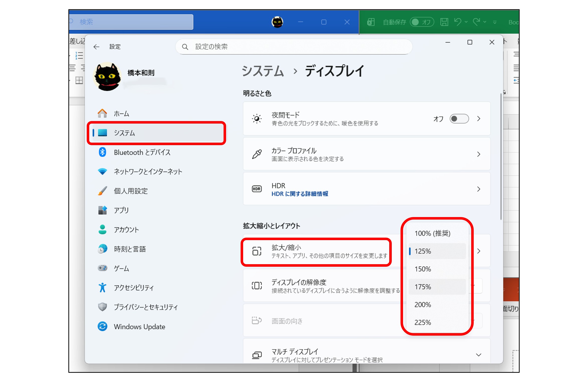Toggle the Night mode (夜間モード) switch
The height and width of the screenshot is (382, 588).
pyautogui.click(x=459, y=119)
